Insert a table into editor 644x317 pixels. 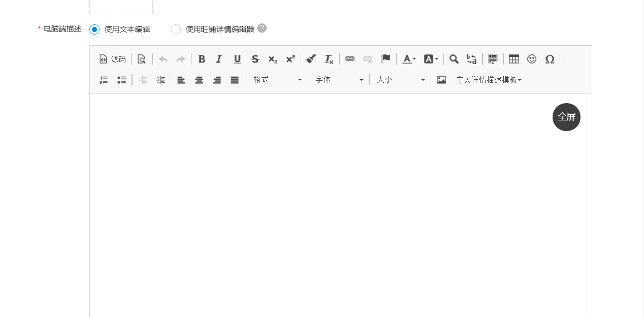click(x=513, y=59)
